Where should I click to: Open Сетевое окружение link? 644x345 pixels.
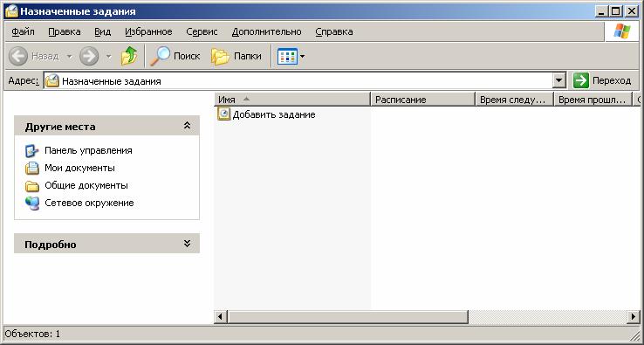pos(89,203)
